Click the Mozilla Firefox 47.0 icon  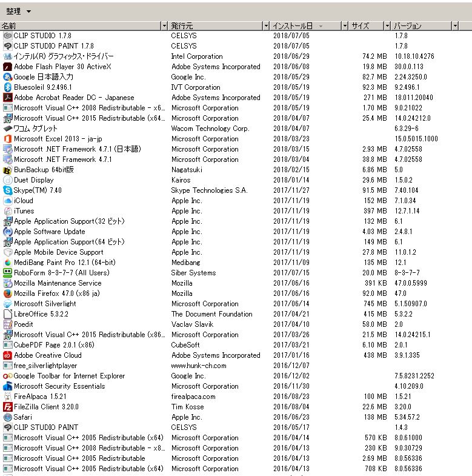(x=8, y=293)
